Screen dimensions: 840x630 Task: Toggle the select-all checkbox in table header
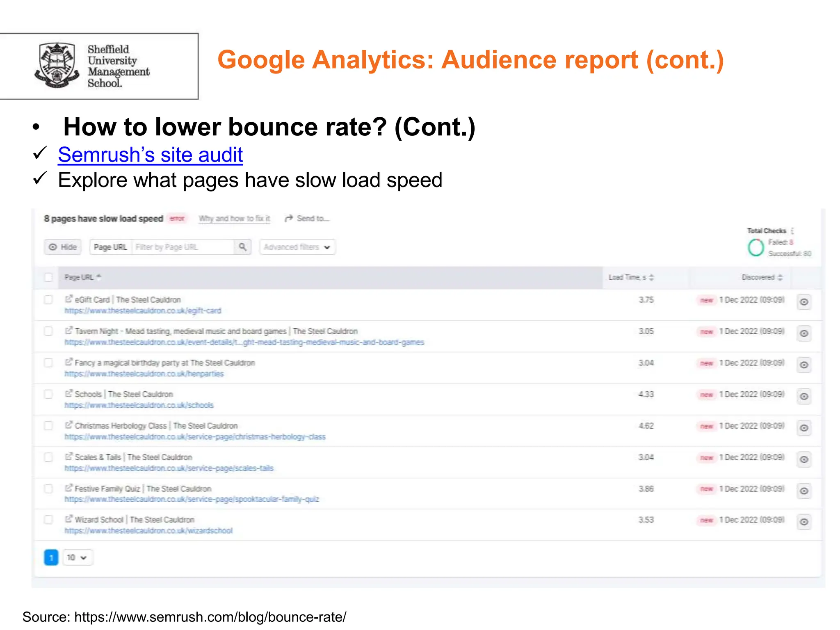tap(48, 277)
